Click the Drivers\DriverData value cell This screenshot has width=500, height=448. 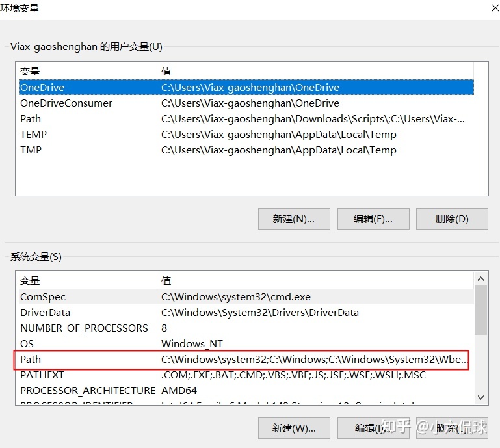260,313
